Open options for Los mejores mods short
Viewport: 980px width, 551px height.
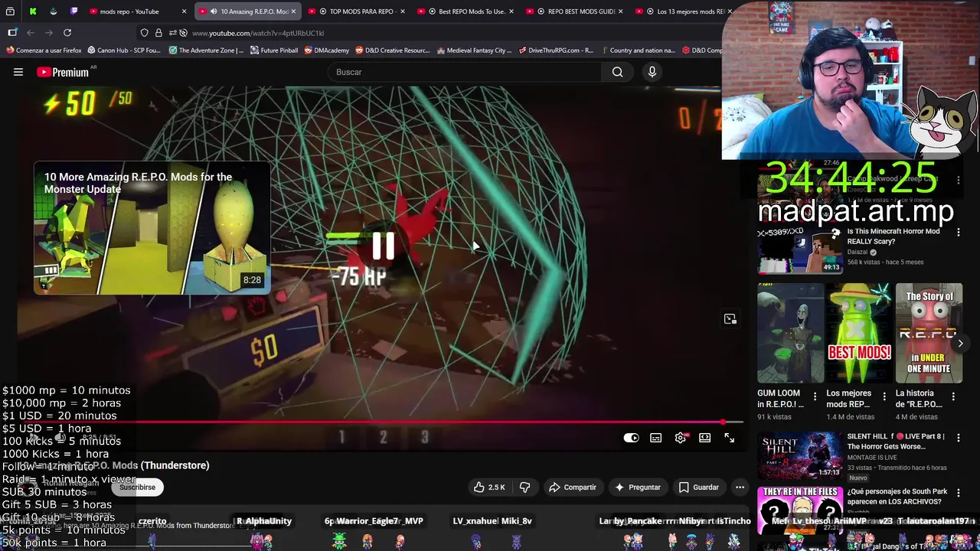point(884,396)
